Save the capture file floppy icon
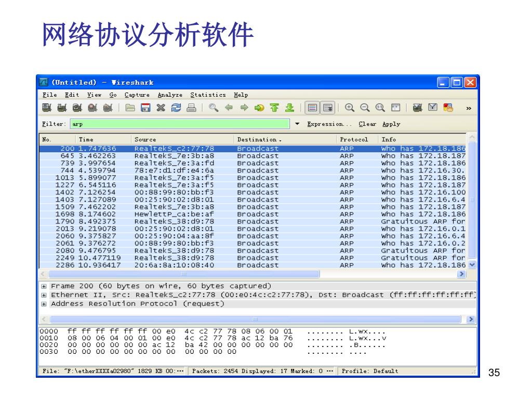Image resolution: width=532 pixels, height=399 pixels. click(x=145, y=108)
